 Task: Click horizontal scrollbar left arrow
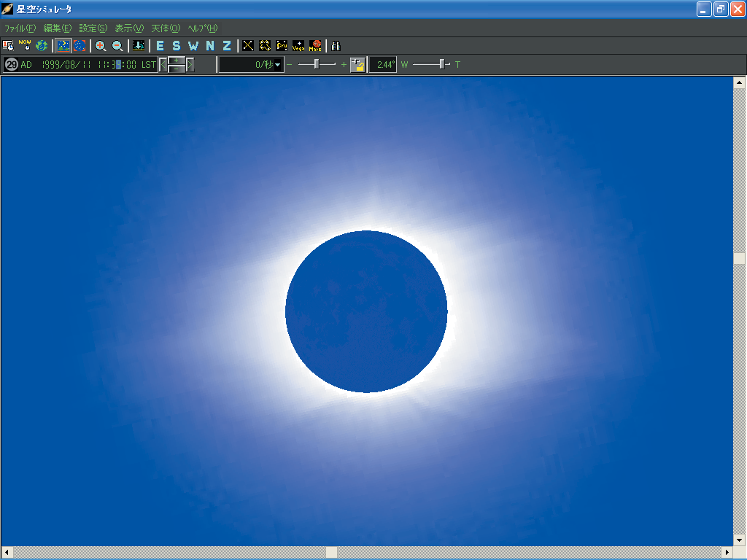[x=7, y=553]
